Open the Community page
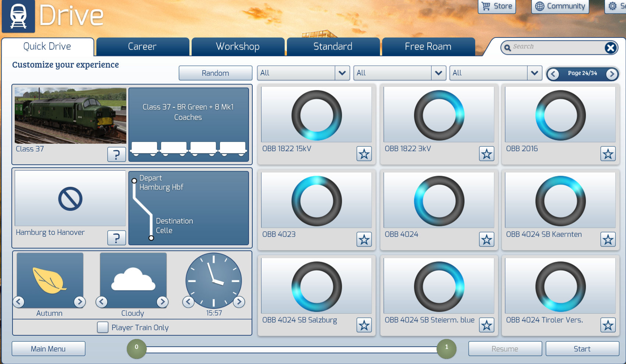626x364 pixels. pos(560,6)
